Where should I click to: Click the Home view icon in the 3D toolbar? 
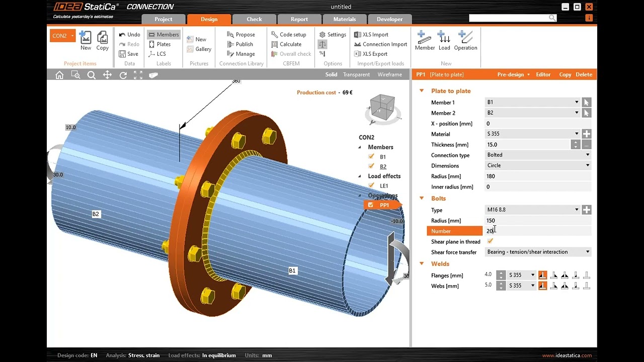59,75
